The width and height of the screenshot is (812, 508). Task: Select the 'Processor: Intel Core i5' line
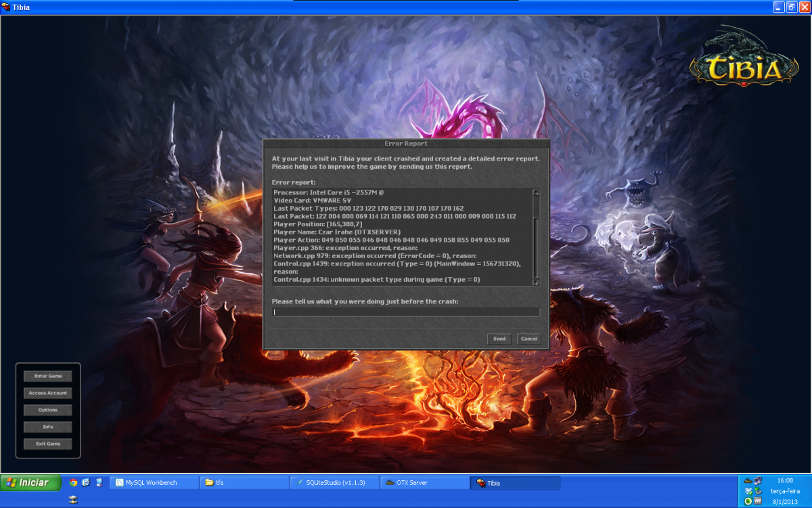329,192
